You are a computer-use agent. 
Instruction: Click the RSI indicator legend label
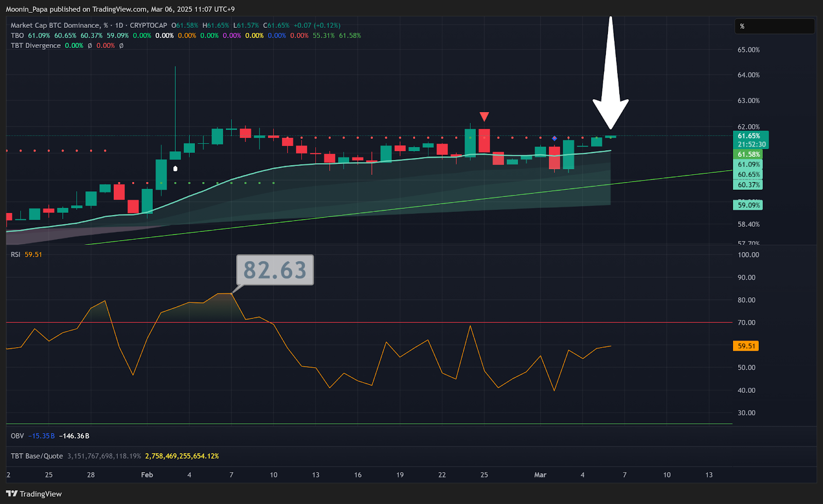click(x=15, y=255)
